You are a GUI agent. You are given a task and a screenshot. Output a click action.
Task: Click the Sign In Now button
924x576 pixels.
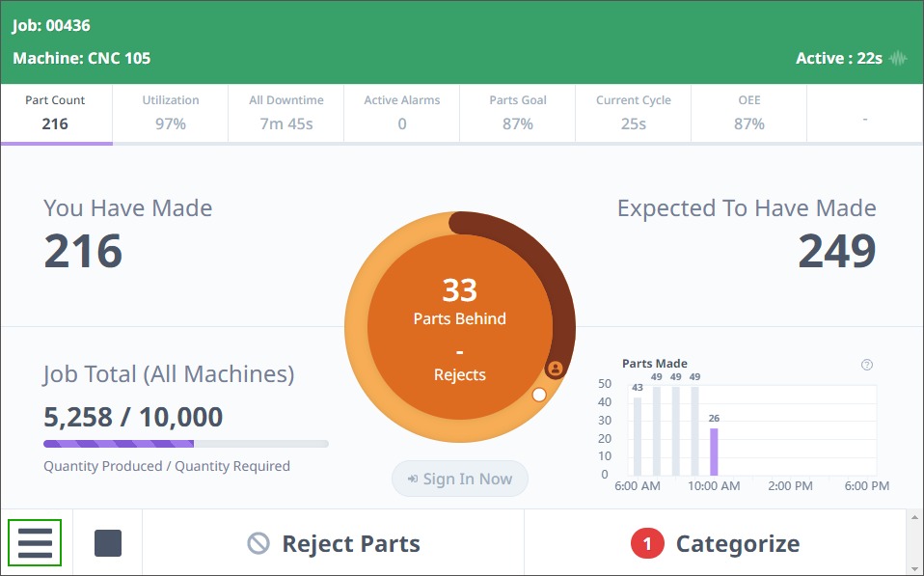pyautogui.click(x=460, y=479)
